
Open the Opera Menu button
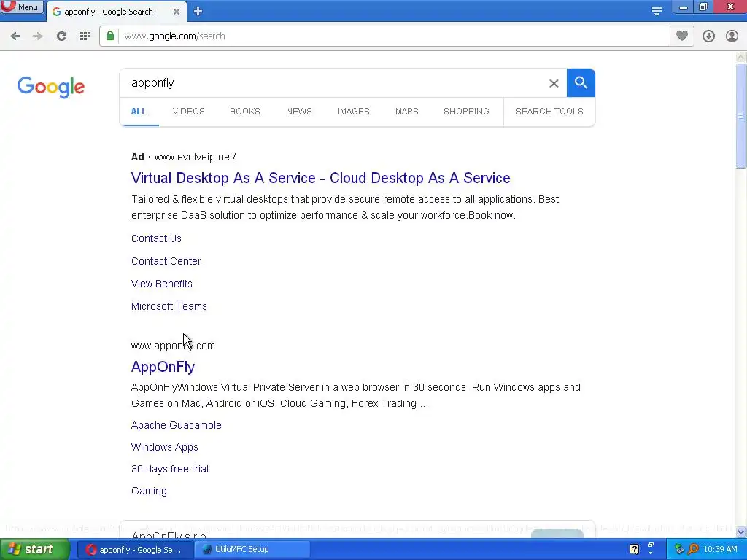click(21, 7)
